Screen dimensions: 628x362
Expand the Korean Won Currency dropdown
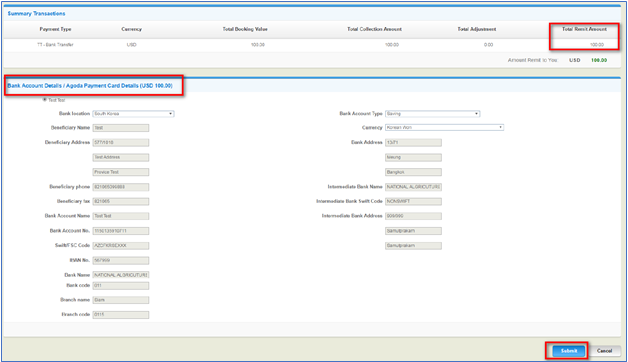click(445, 127)
